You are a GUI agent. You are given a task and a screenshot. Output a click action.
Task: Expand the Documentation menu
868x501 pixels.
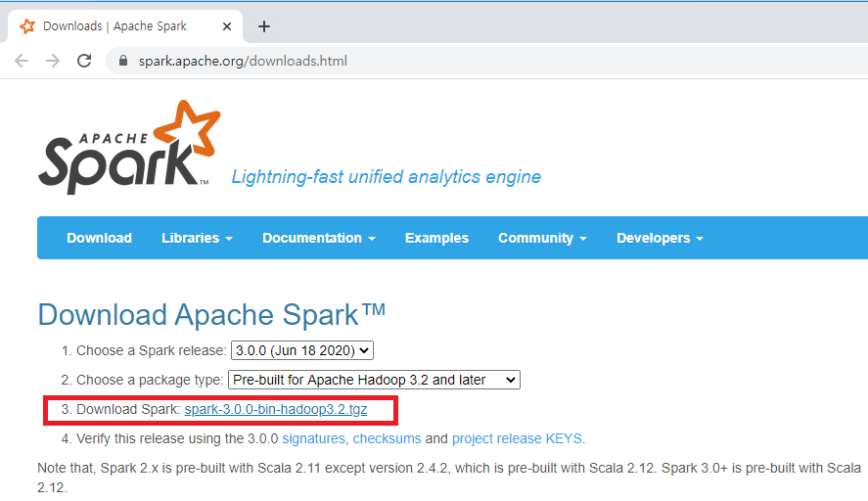click(x=319, y=238)
